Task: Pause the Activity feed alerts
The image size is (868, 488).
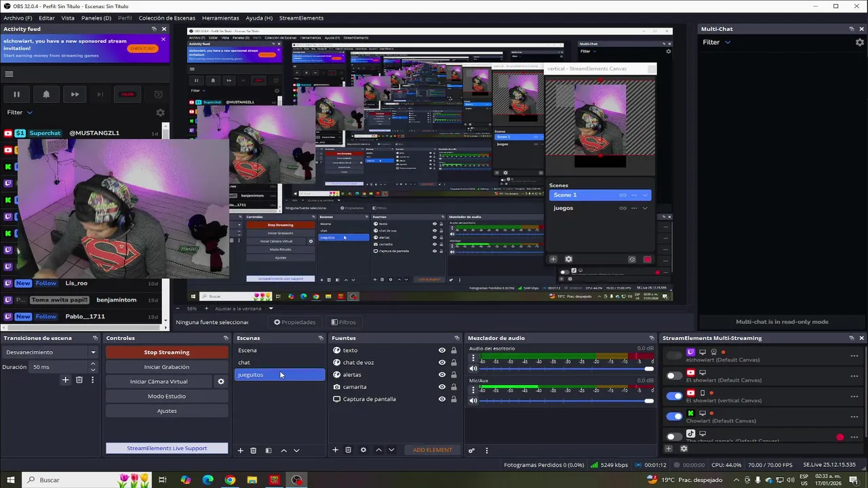Action: click(16, 94)
